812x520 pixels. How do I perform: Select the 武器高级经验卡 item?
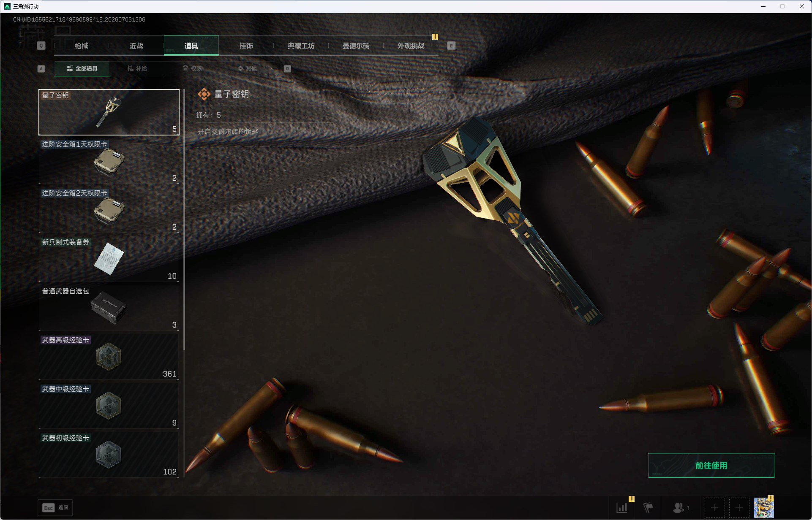[x=109, y=357]
